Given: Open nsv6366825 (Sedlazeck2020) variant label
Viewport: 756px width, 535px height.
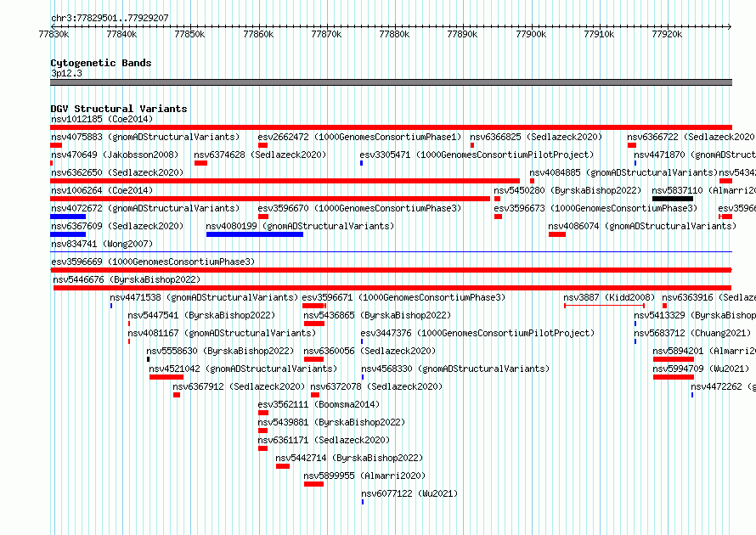Looking at the screenshot, I should coord(536,137).
